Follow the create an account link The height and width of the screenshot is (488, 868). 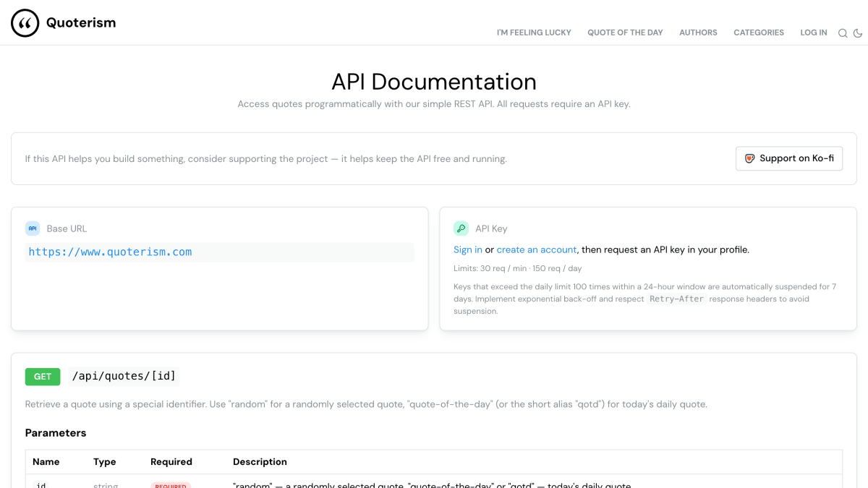point(537,249)
